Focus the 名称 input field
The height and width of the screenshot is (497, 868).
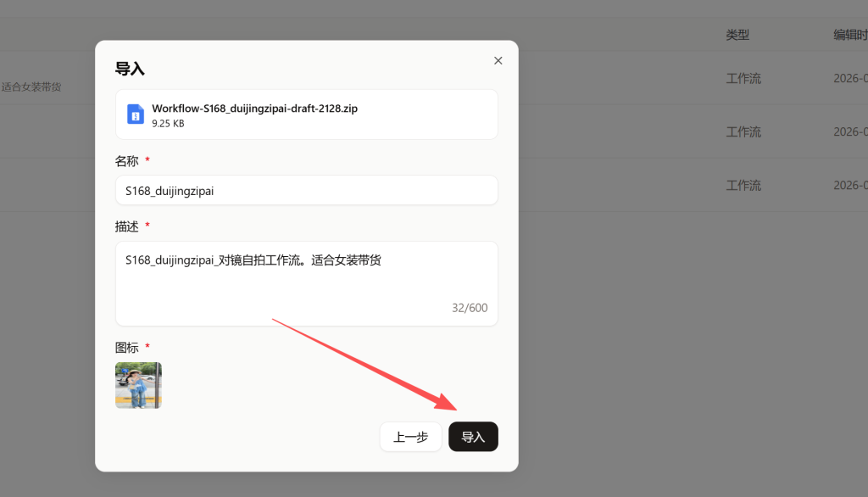(x=306, y=191)
